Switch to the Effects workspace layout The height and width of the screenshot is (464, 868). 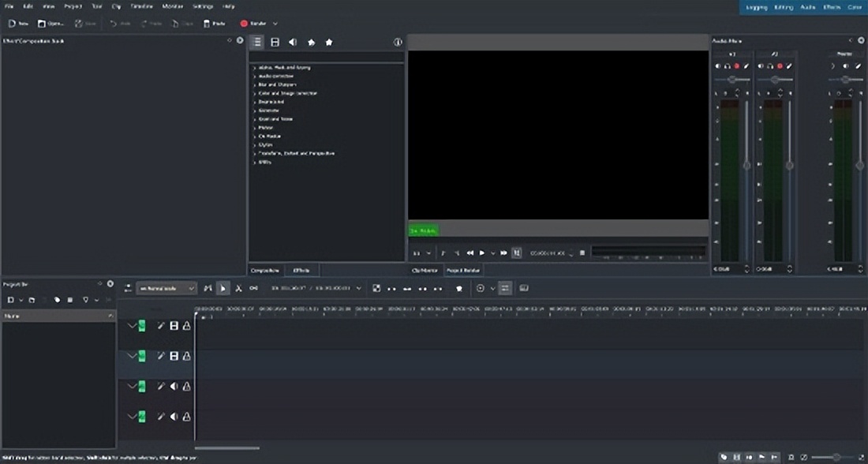pos(832,7)
